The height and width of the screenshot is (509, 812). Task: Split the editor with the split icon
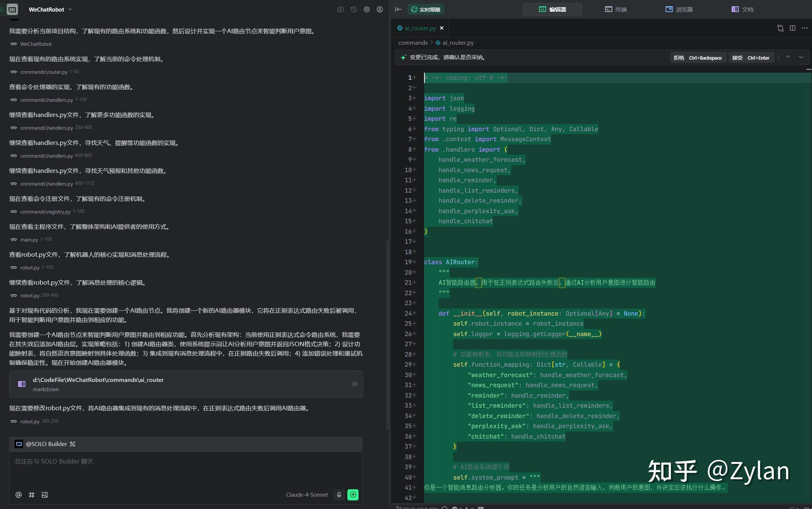(x=793, y=28)
